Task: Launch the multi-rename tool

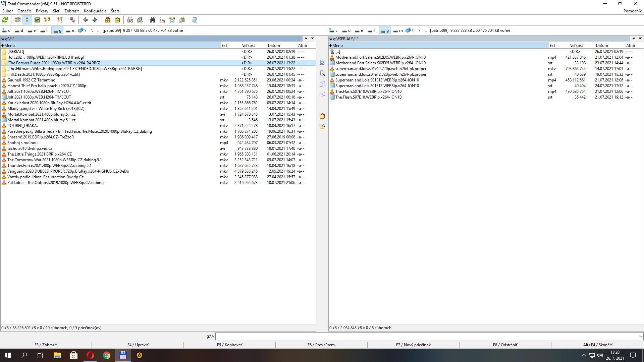Action: (x=162, y=20)
